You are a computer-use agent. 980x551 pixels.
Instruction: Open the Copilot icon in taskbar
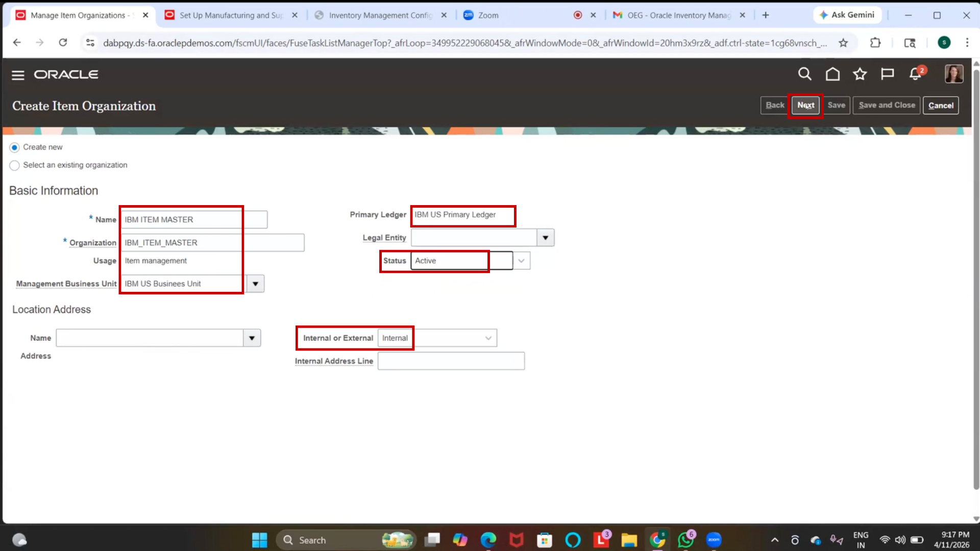pos(460,540)
